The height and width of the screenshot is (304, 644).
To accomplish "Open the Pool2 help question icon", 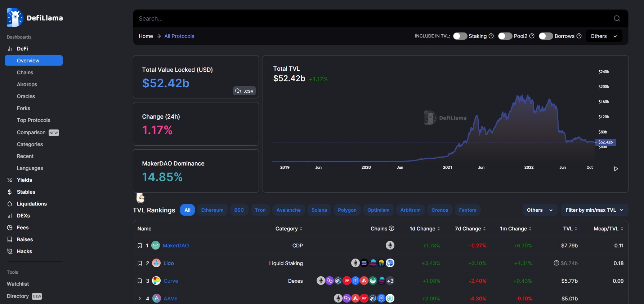I will click(x=532, y=36).
